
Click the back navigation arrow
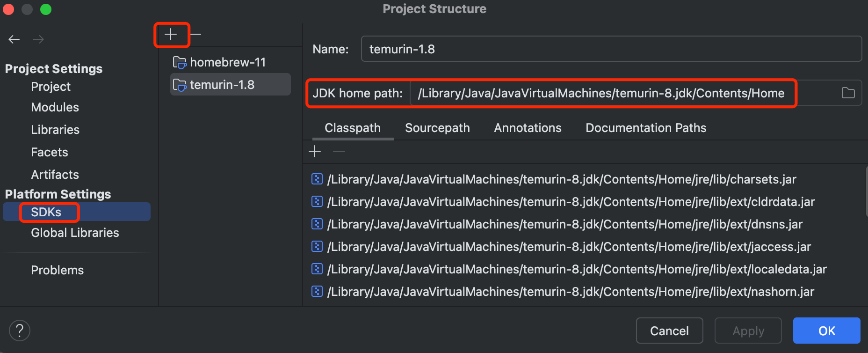[x=14, y=39]
